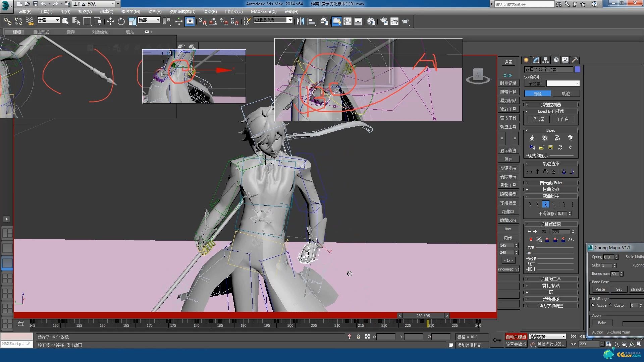The width and height of the screenshot is (644, 362).
Task: Open Select by Name list icon
Action: click(x=76, y=21)
